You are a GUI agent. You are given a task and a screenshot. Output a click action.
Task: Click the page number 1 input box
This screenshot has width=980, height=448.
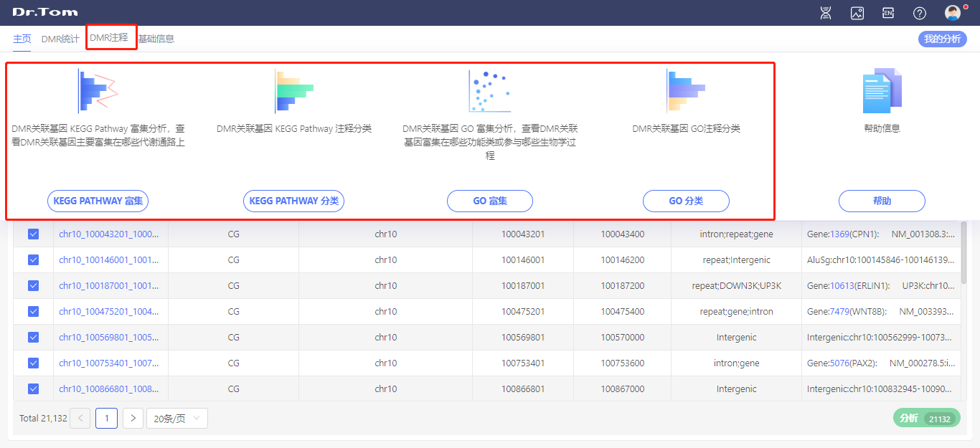(x=106, y=419)
